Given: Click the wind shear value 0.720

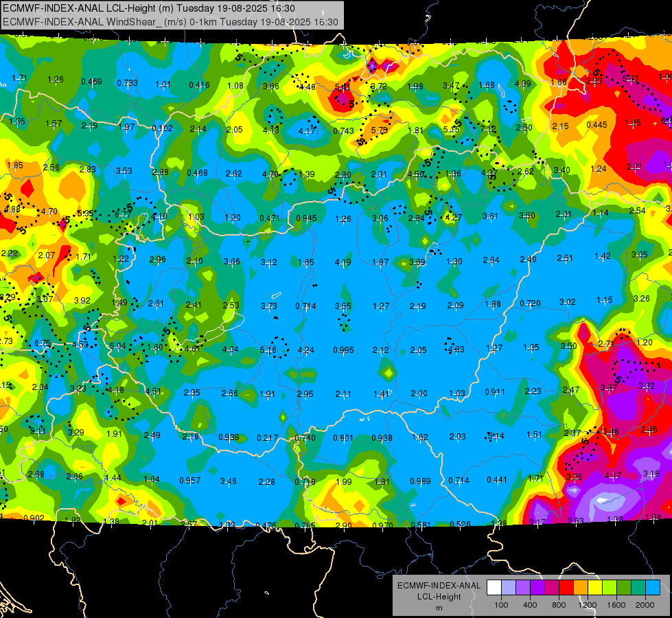Looking at the screenshot, I should [x=530, y=304].
